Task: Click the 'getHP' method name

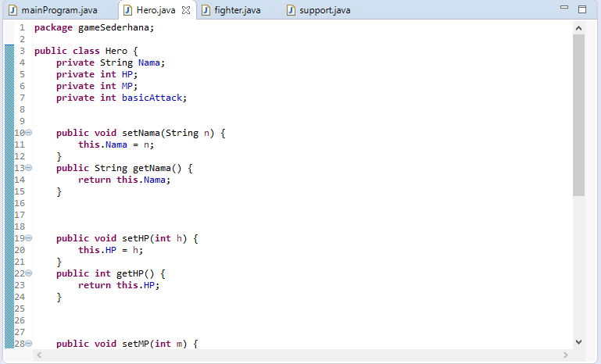Action: pyautogui.click(x=130, y=273)
